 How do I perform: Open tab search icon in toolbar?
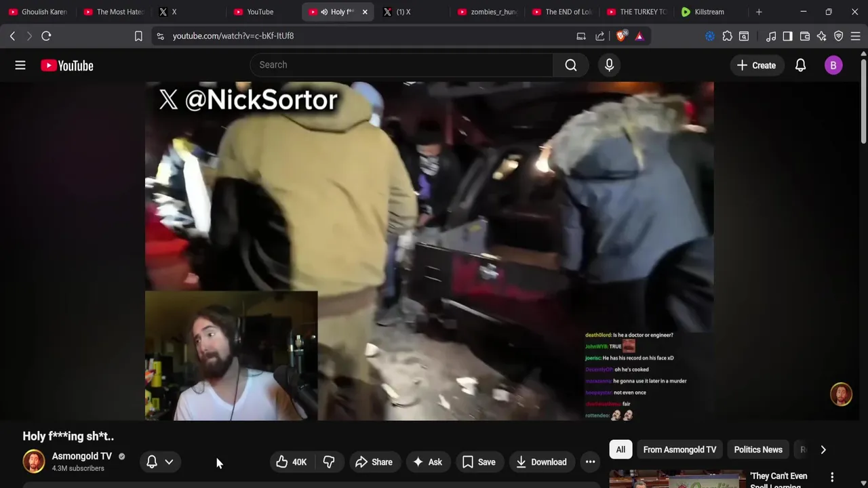coord(744,36)
